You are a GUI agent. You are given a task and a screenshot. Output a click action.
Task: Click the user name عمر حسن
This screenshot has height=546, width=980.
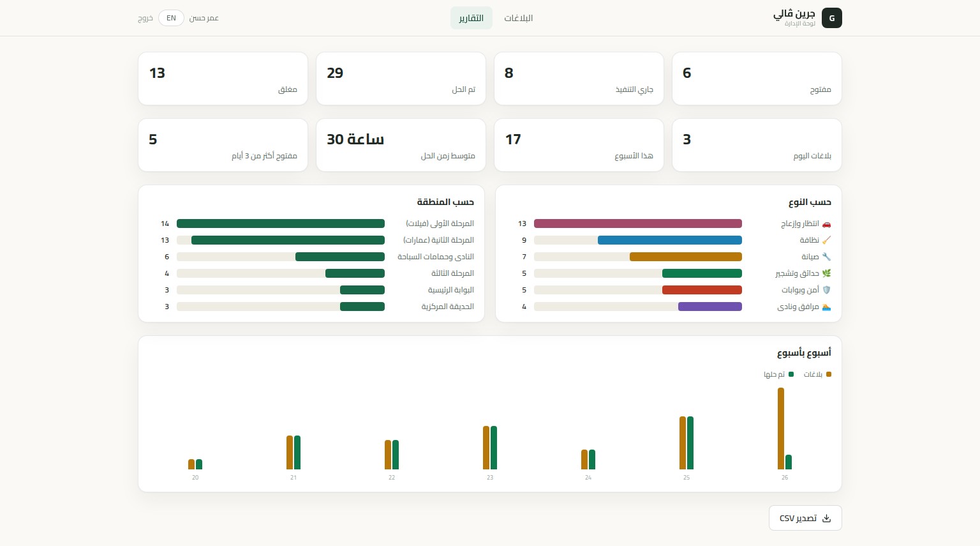(x=204, y=18)
